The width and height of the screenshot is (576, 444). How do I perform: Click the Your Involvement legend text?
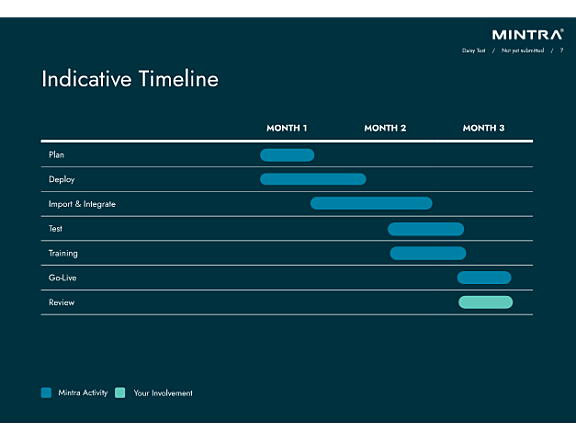163,393
